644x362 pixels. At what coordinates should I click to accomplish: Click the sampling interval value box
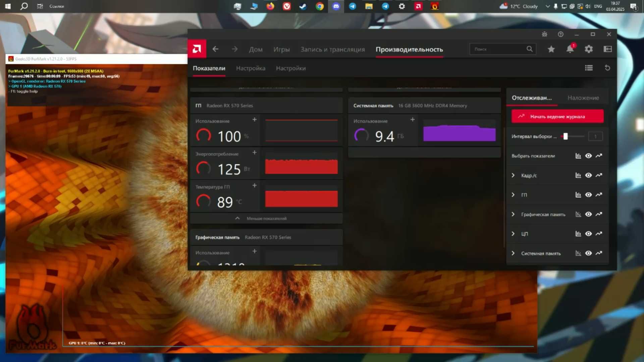point(595,136)
